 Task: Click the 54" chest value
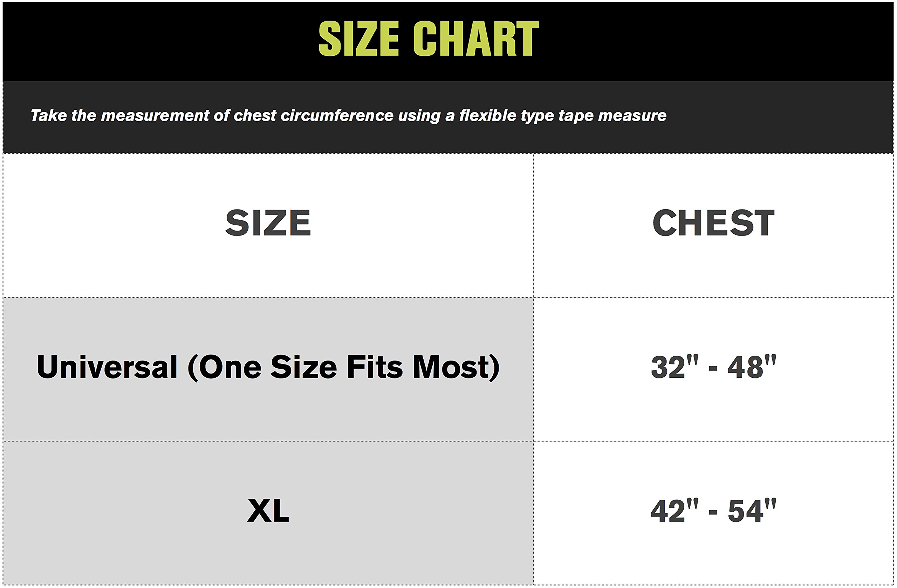tap(752, 511)
